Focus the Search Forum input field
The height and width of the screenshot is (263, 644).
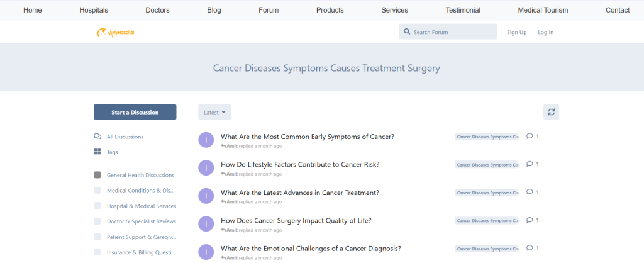click(x=448, y=31)
